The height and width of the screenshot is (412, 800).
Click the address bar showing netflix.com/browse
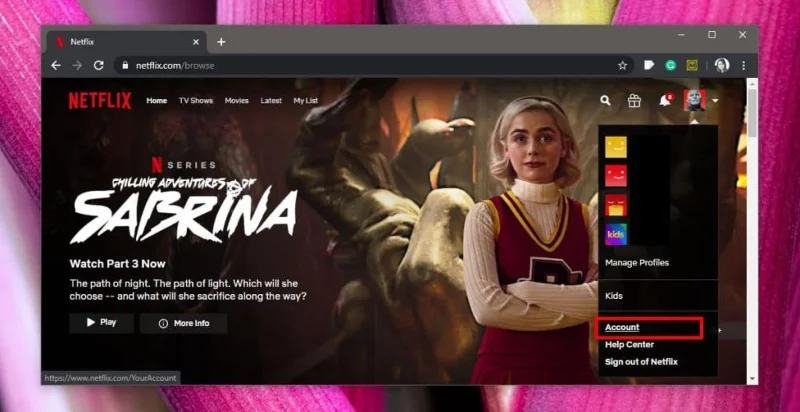coord(373,65)
